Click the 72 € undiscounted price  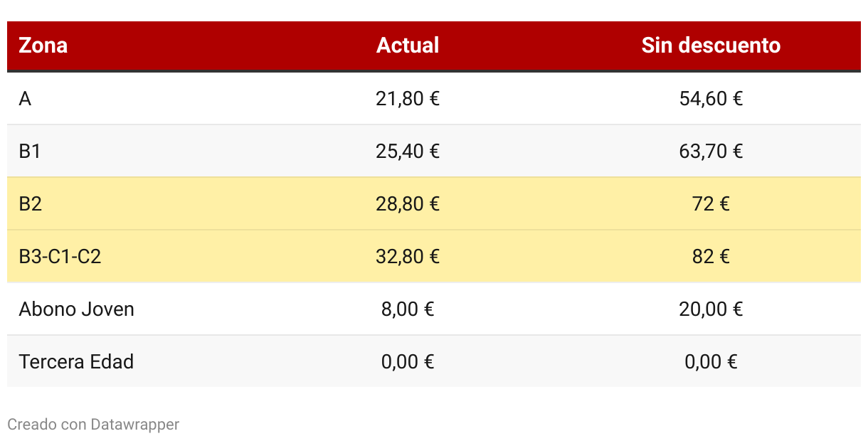point(711,204)
